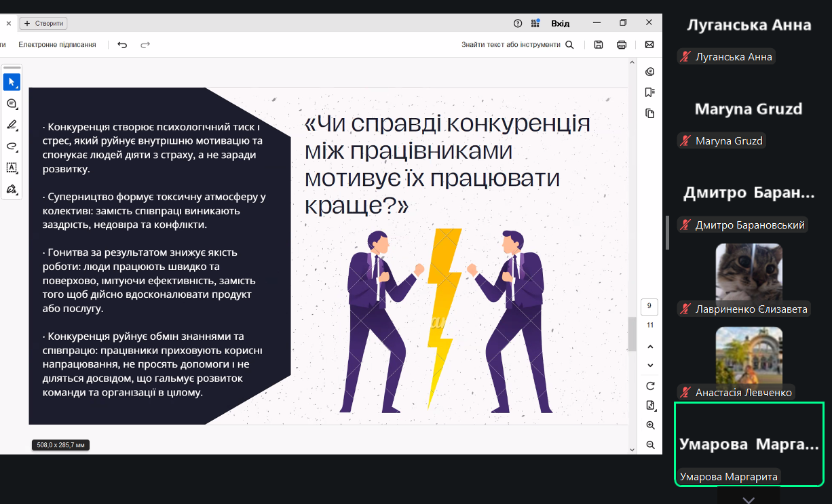Image resolution: width=832 pixels, height=504 pixels.
Task: Go to the previous page with up chevron
Action: point(650,347)
